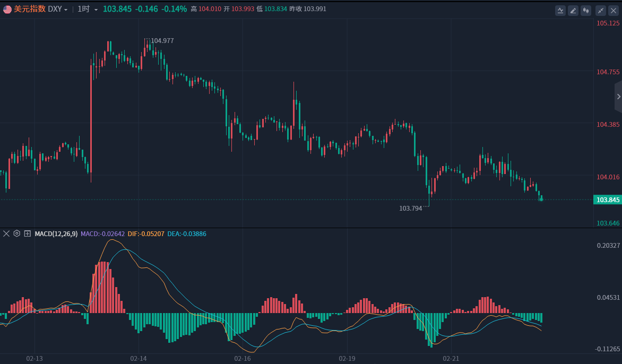Click the high value 104.010
Viewport: 622px width, 364px height.
coord(210,8)
